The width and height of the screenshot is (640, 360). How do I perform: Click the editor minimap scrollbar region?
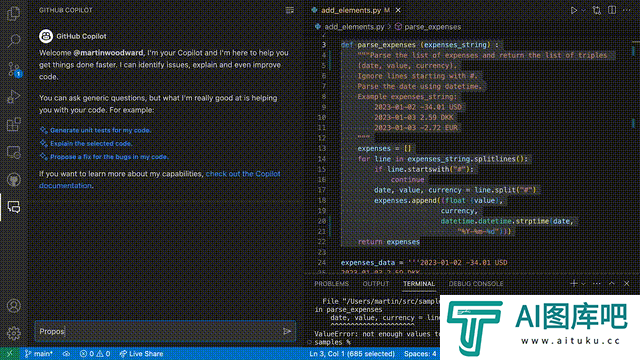coord(634,155)
